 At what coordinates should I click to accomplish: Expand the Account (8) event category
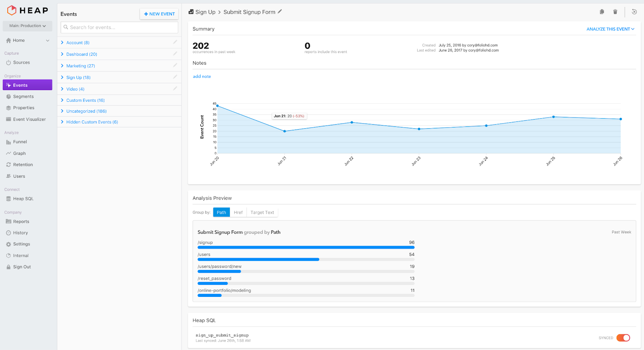point(78,43)
